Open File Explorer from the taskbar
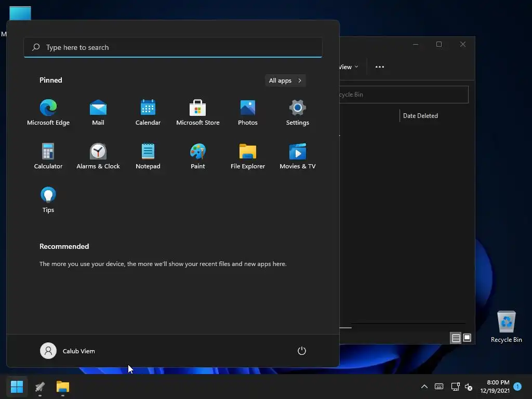 tap(63, 387)
